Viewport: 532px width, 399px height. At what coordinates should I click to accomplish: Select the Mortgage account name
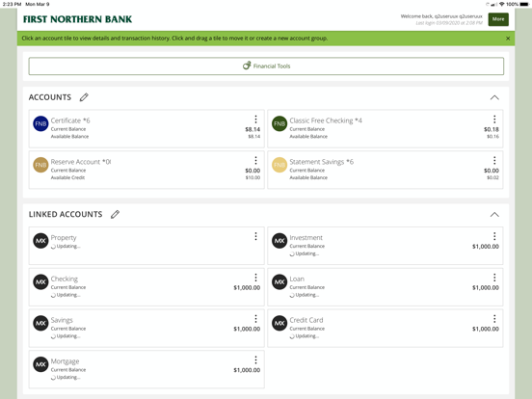(65, 361)
